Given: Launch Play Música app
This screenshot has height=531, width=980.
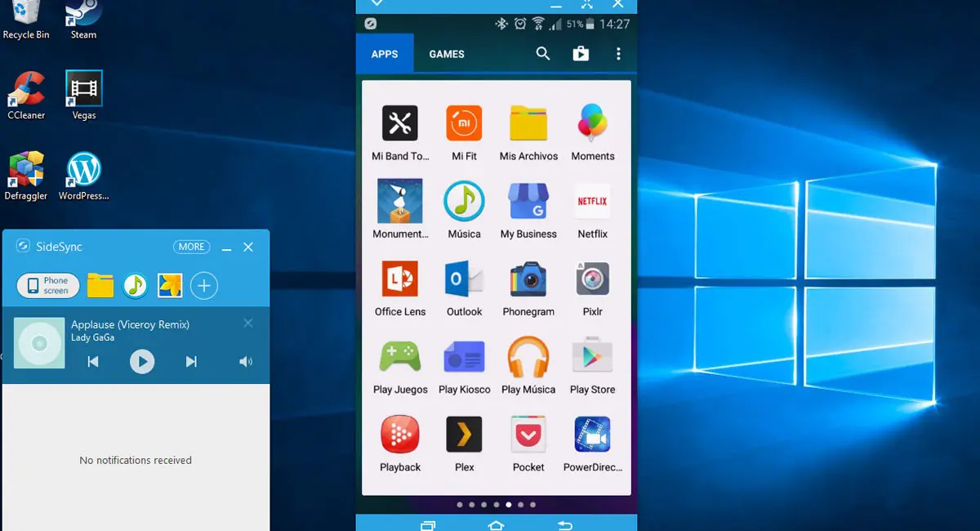Looking at the screenshot, I should (x=528, y=356).
